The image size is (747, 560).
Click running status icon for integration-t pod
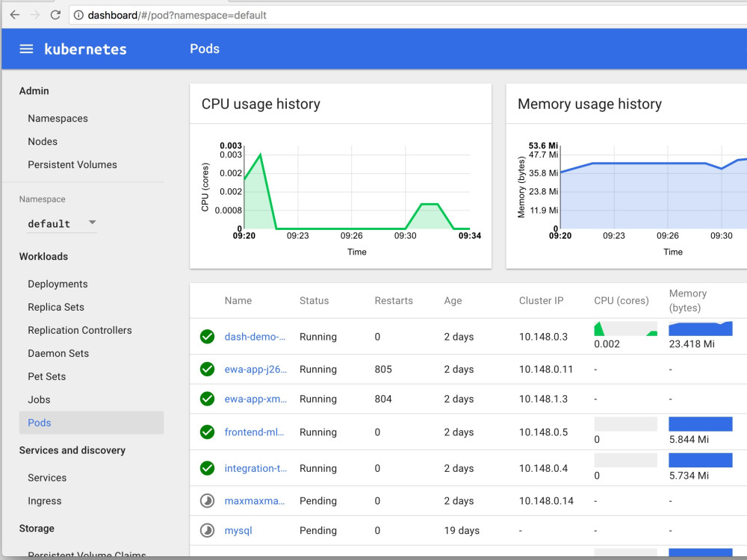[x=207, y=468]
